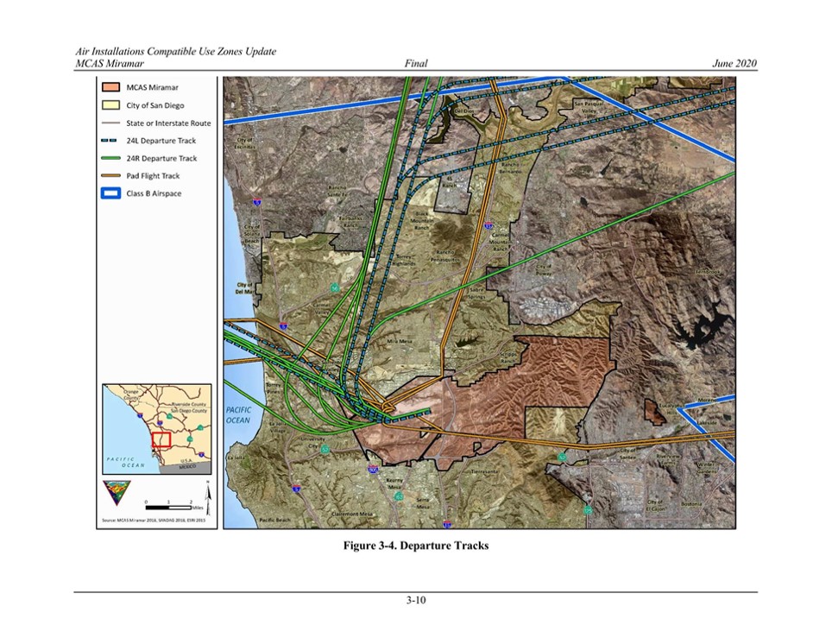Click the 'Tierrasanta' map label
Viewport: 832px width, 644px height.
click(x=484, y=471)
